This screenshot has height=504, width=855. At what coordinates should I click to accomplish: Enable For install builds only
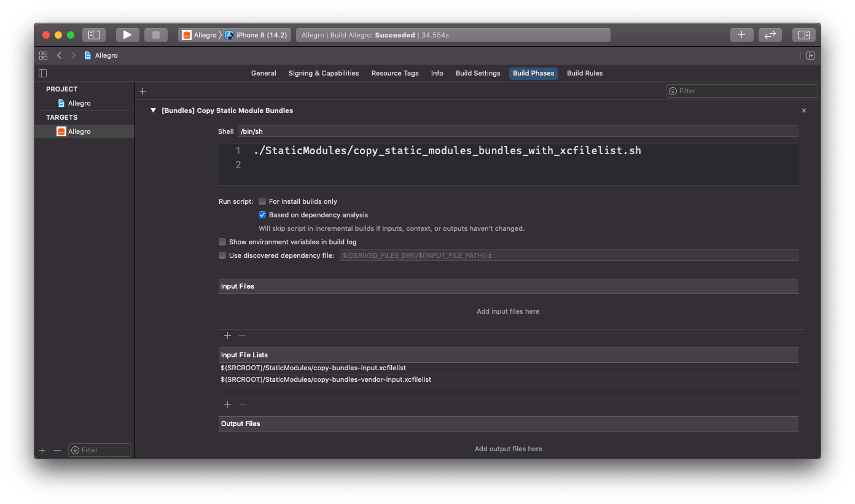tap(262, 201)
